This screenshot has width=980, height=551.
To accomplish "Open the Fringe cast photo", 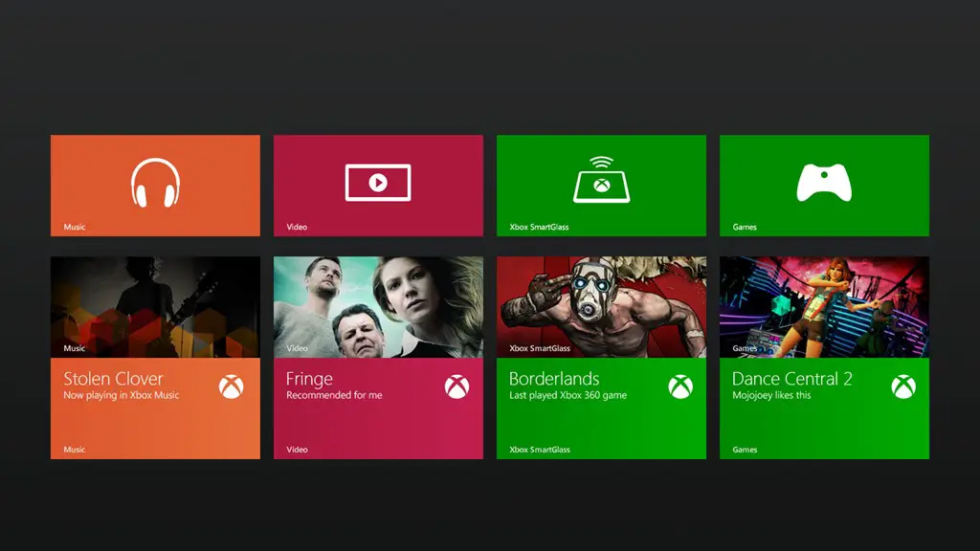I will 378,307.
